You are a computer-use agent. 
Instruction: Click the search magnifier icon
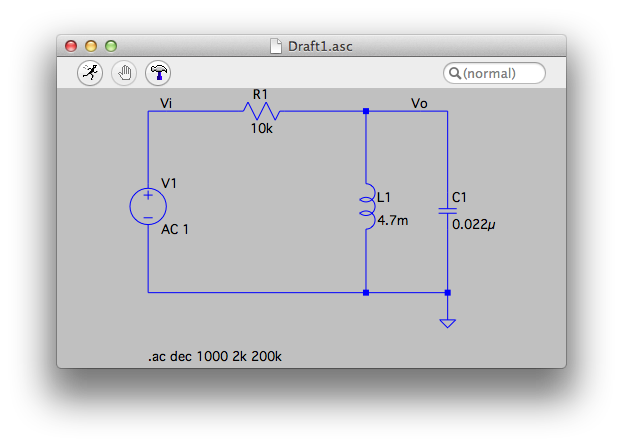pos(454,73)
